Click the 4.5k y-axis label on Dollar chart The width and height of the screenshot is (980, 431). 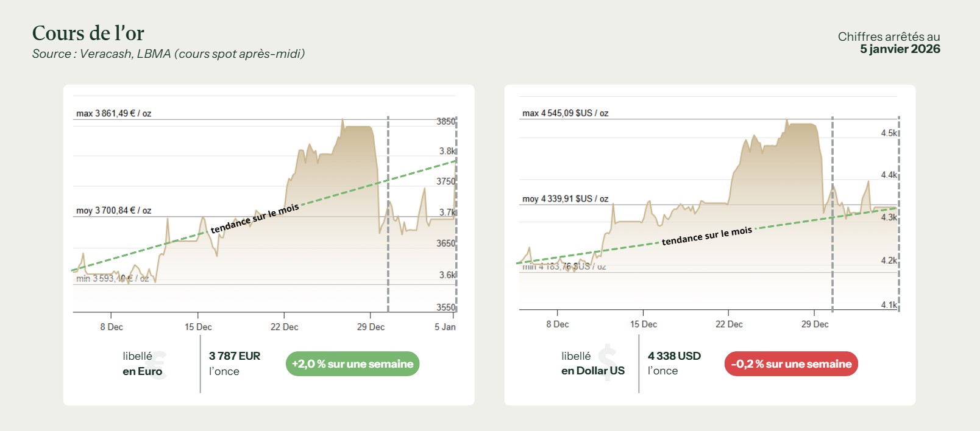888,133
